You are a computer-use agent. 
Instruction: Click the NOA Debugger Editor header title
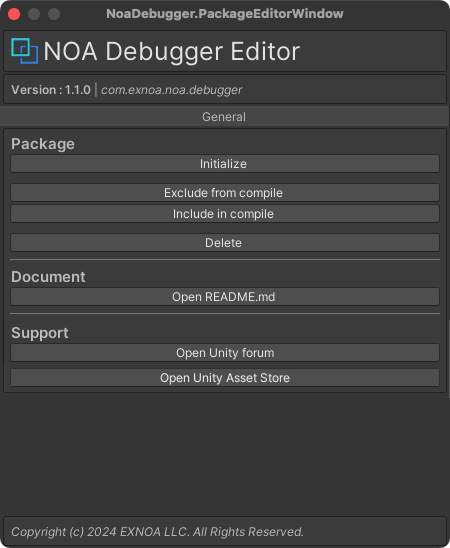tap(172, 51)
